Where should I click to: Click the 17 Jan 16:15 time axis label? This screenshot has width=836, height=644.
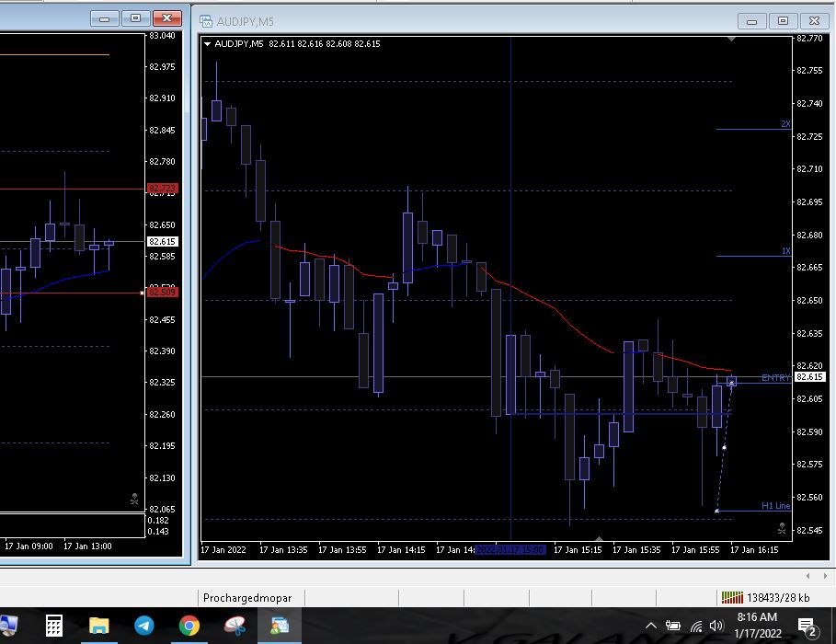pyautogui.click(x=754, y=549)
